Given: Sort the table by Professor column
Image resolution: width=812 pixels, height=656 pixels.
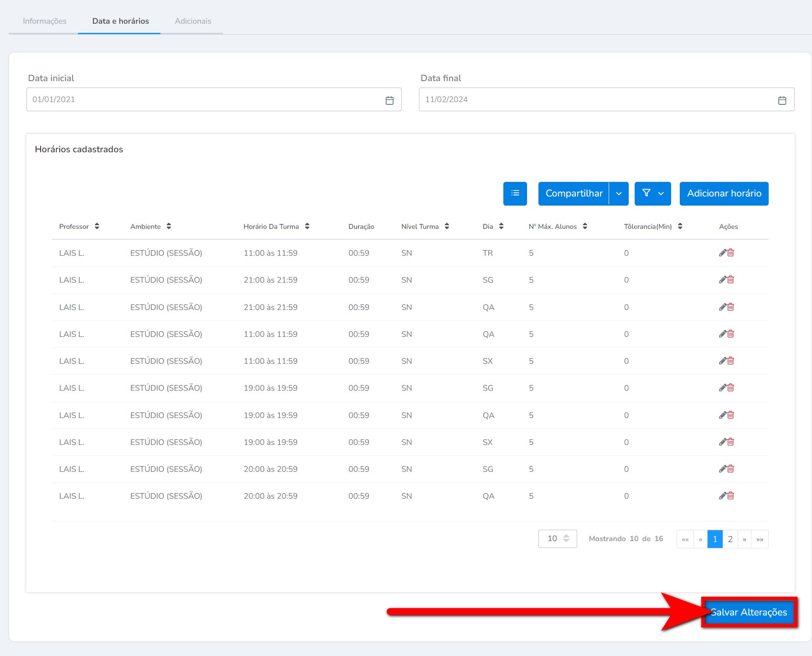Looking at the screenshot, I should point(97,226).
